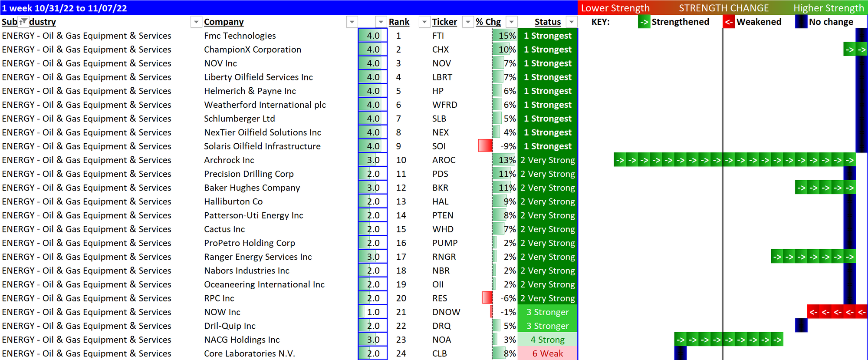The width and height of the screenshot is (868, 360).
Task: Select the 'Baker Hughes Company' cell
Action: point(252,188)
